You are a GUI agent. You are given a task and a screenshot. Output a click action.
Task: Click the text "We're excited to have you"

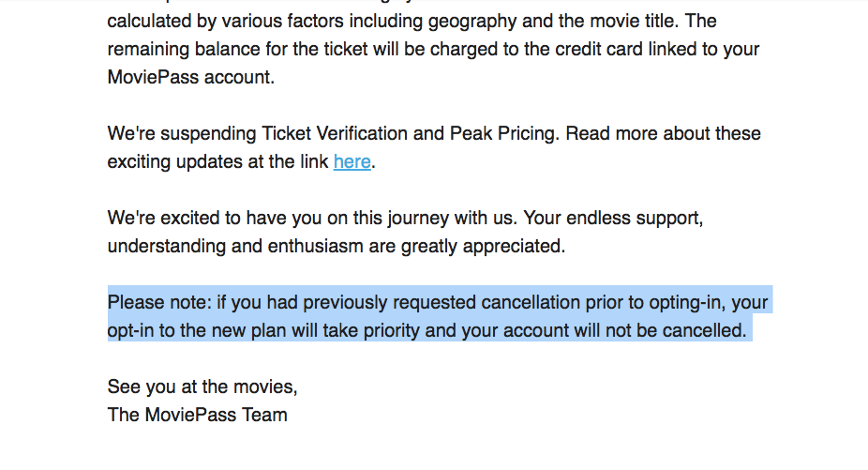[207, 219]
